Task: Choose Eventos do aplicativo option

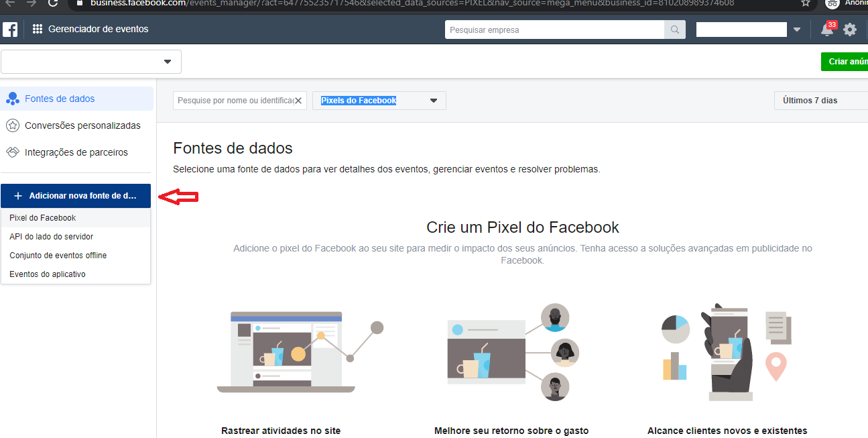Action: tap(76, 274)
